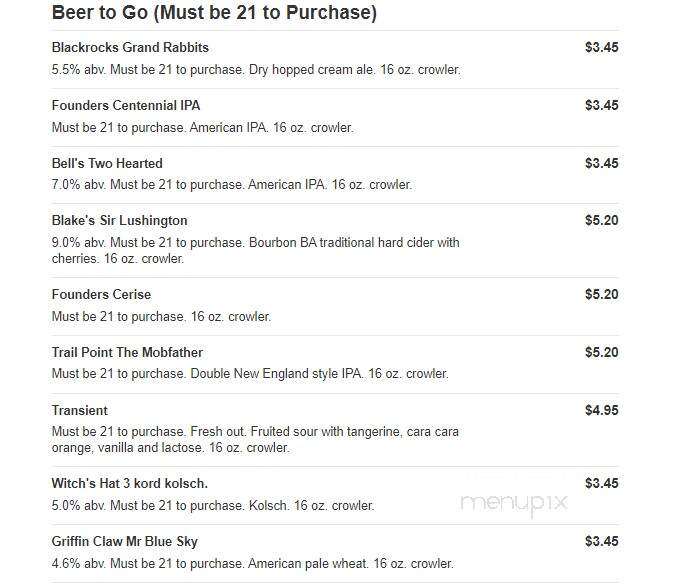
Task: Click the American pale wheat description
Action: (x=252, y=564)
